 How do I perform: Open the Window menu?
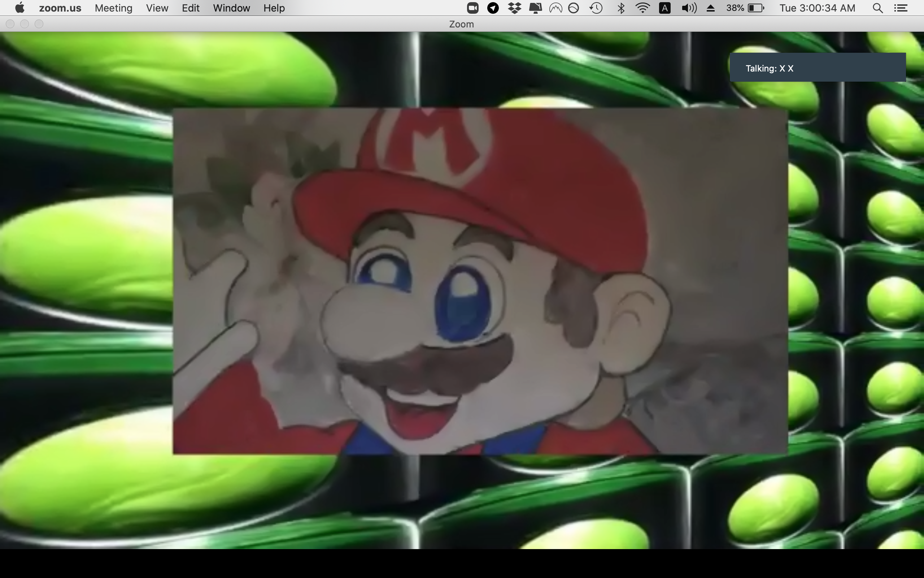pos(231,8)
